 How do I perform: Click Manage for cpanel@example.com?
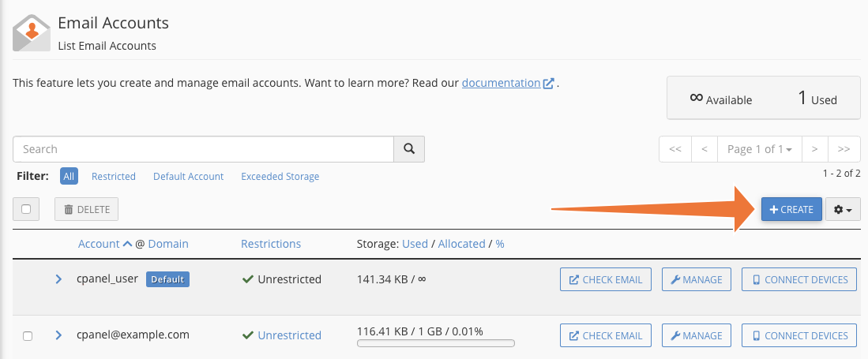coord(697,335)
